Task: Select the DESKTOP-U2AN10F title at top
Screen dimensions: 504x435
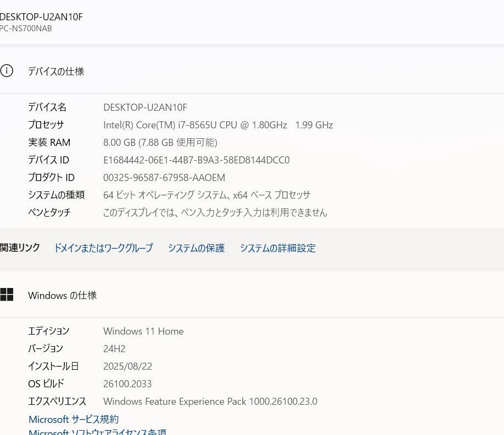Action: 41,16
